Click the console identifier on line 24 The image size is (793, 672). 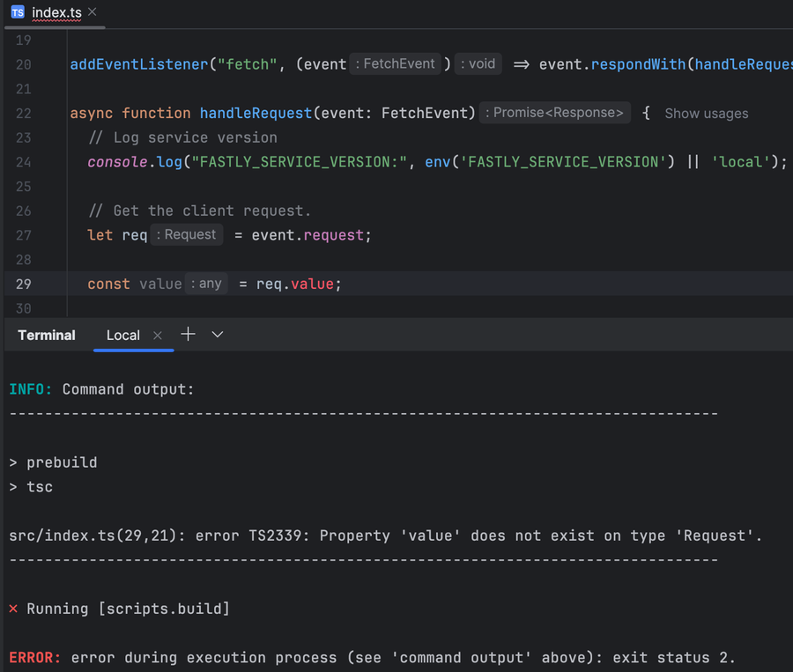118,162
